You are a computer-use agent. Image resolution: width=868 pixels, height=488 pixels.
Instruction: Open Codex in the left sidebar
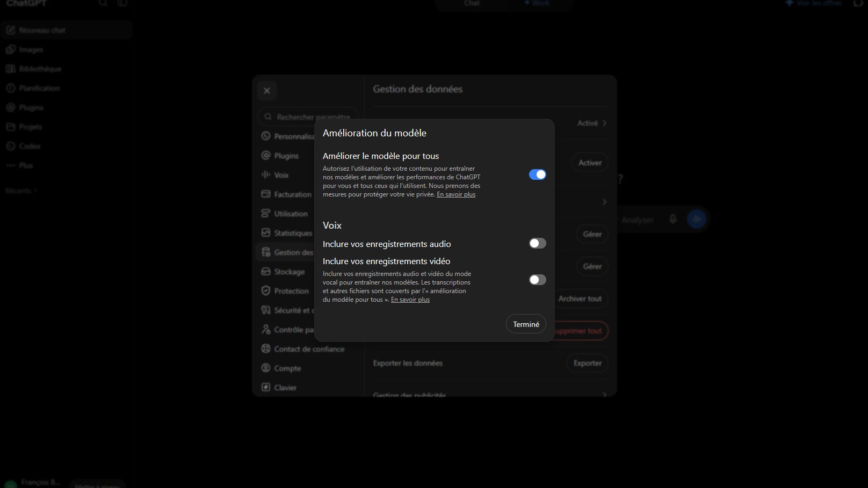tap(67, 146)
